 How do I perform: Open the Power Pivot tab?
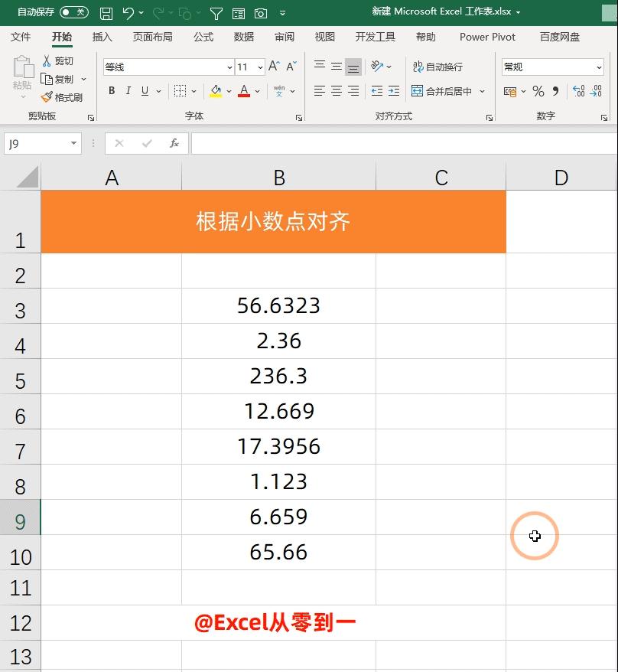487,37
